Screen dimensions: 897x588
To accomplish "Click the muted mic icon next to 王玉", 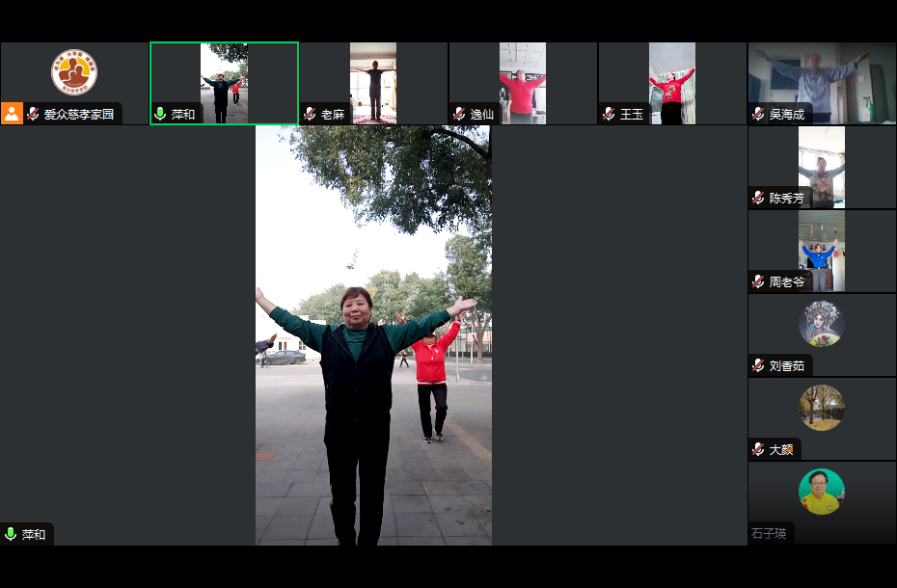I will coord(609,114).
